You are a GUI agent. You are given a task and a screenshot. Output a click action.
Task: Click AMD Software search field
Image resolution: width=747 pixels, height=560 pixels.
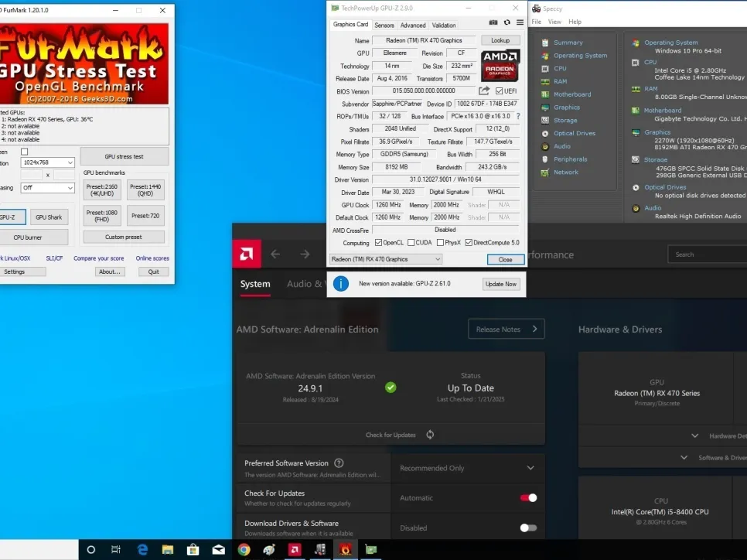[x=708, y=254]
